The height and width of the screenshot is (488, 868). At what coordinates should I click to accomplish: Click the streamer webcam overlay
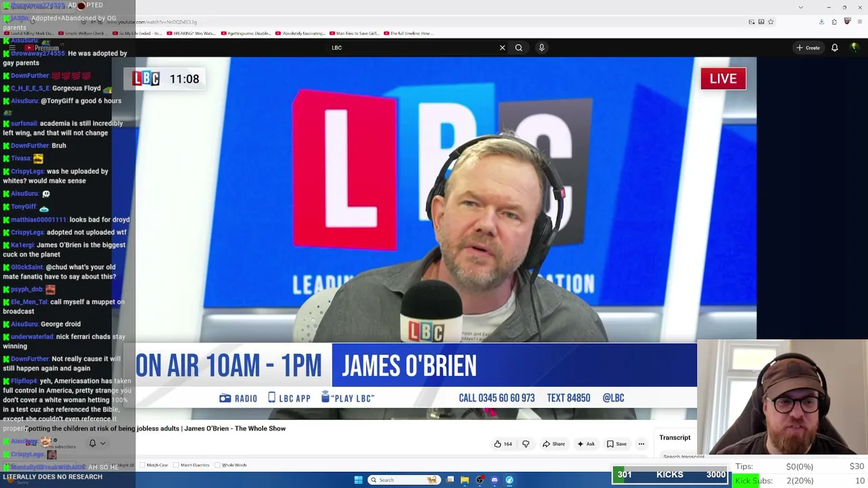point(783,397)
